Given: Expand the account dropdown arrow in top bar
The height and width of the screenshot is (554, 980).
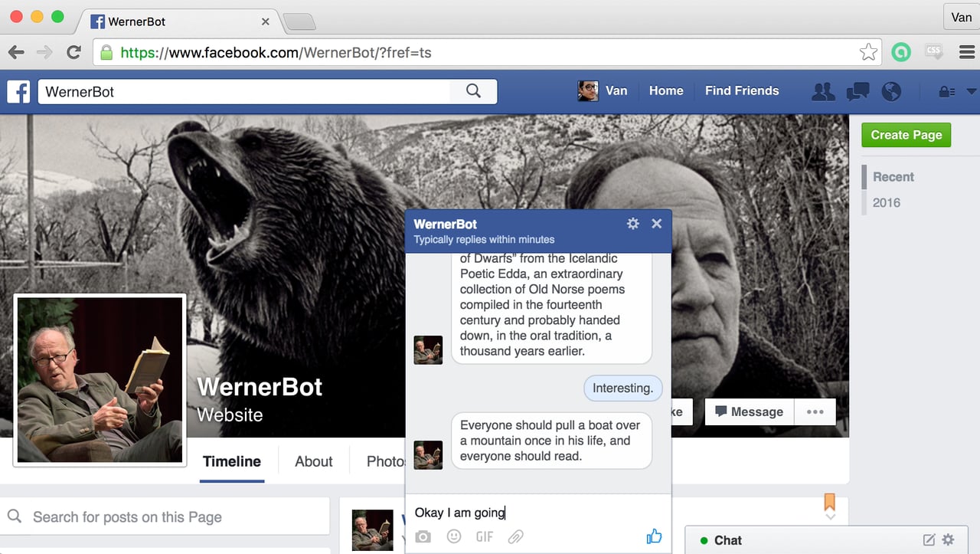Looking at the screenshot, I should [x=971, y=92].
